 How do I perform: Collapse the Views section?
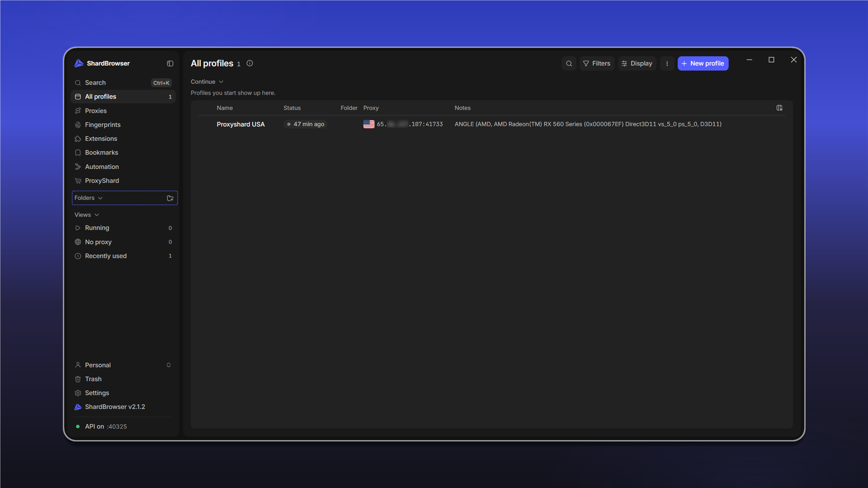point(87,215)
